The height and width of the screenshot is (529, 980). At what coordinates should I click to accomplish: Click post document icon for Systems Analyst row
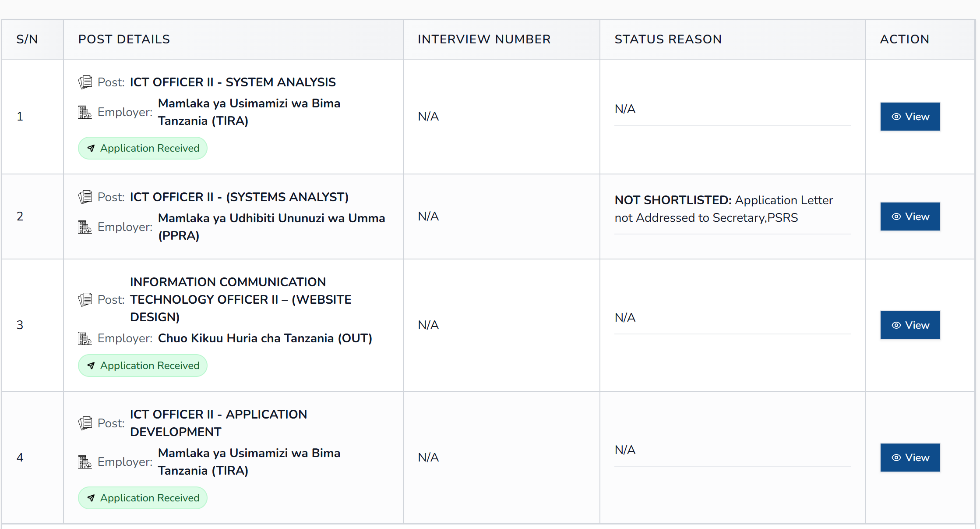85,197
